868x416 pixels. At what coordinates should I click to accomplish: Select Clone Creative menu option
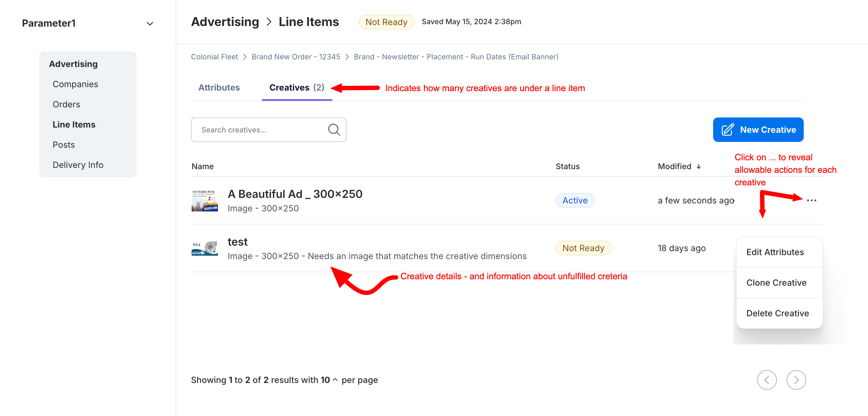(x=776, y=283)
